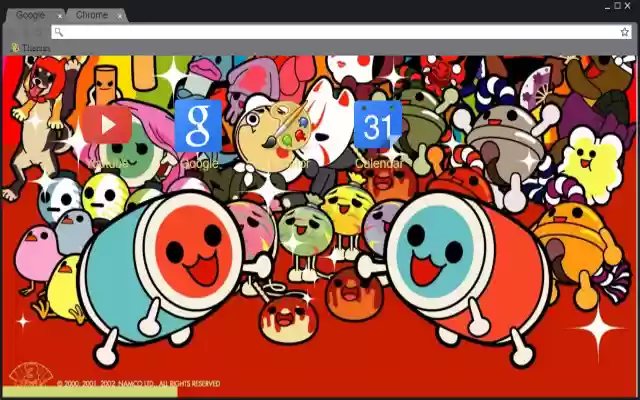
Task: Select the Calendar label under the icon
Action: point(378,164)
